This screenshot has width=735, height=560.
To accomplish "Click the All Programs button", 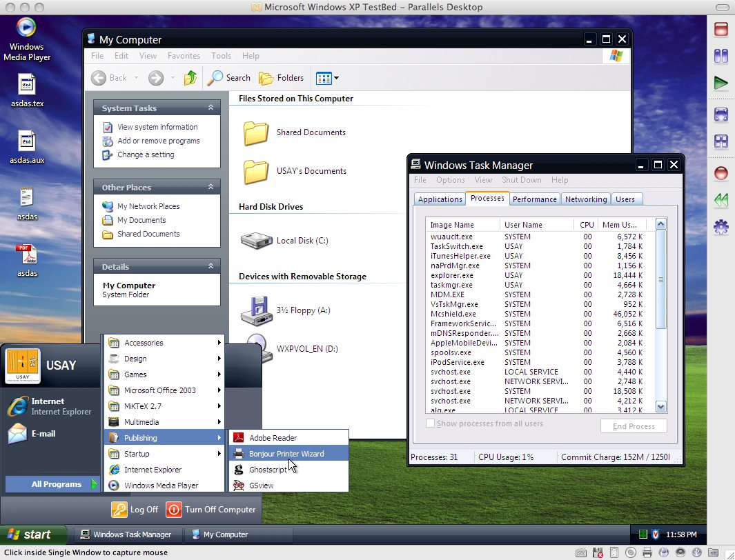I will (x=52, y=484).
